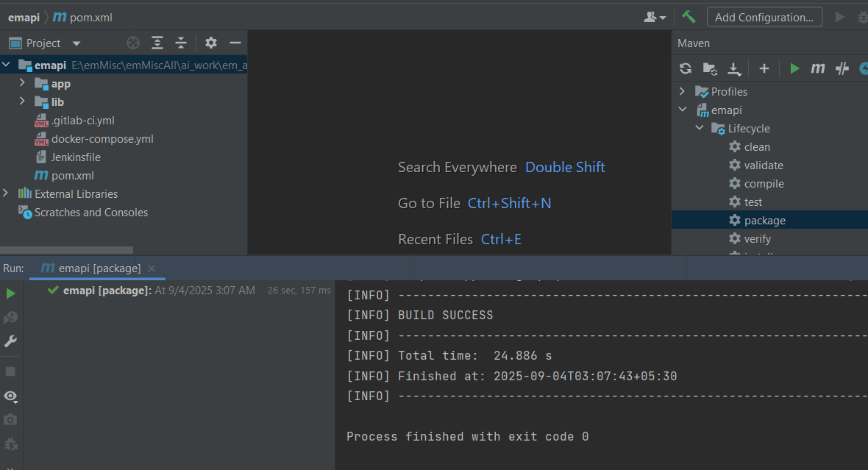Open Project panel settings gear

[211, 43]
